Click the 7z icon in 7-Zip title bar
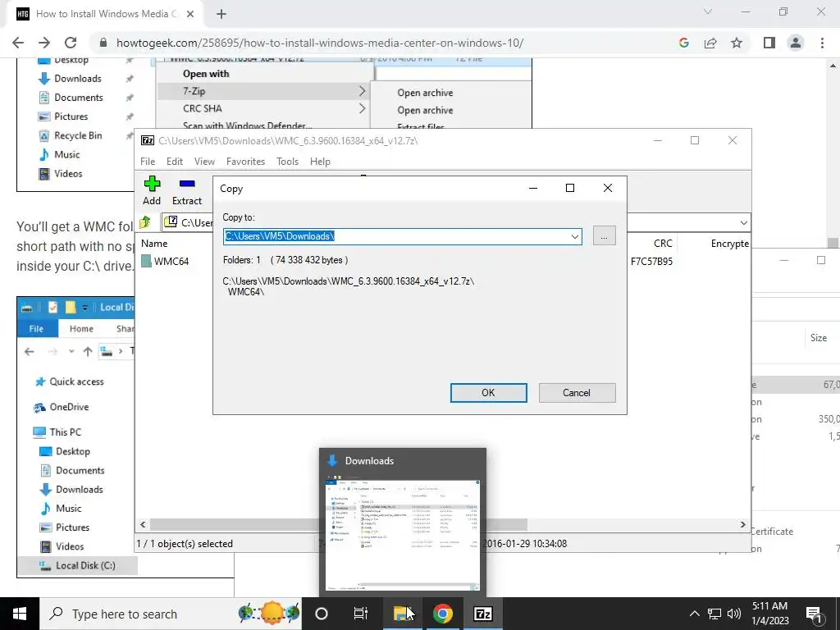Viewport: 840px width, 630px height. pos(148,140)
